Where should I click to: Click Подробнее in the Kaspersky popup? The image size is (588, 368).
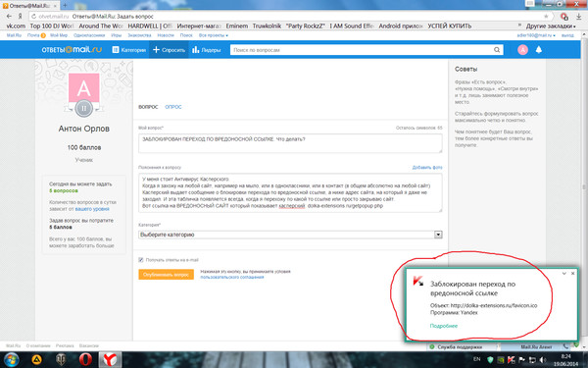(x=444, y=326)
